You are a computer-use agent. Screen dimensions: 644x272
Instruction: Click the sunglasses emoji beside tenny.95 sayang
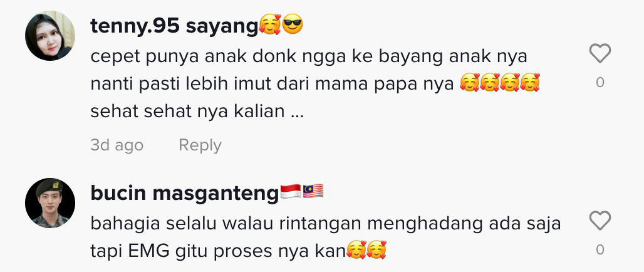tap(293, 24)
